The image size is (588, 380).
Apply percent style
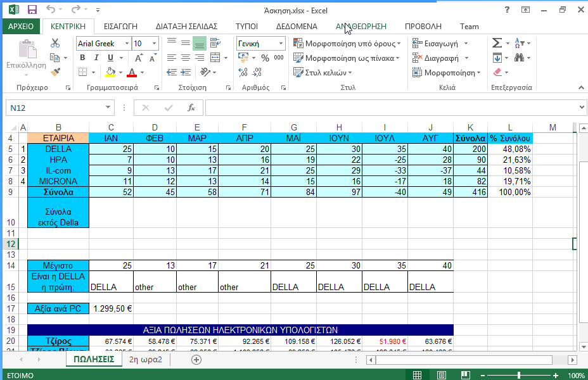265,58
